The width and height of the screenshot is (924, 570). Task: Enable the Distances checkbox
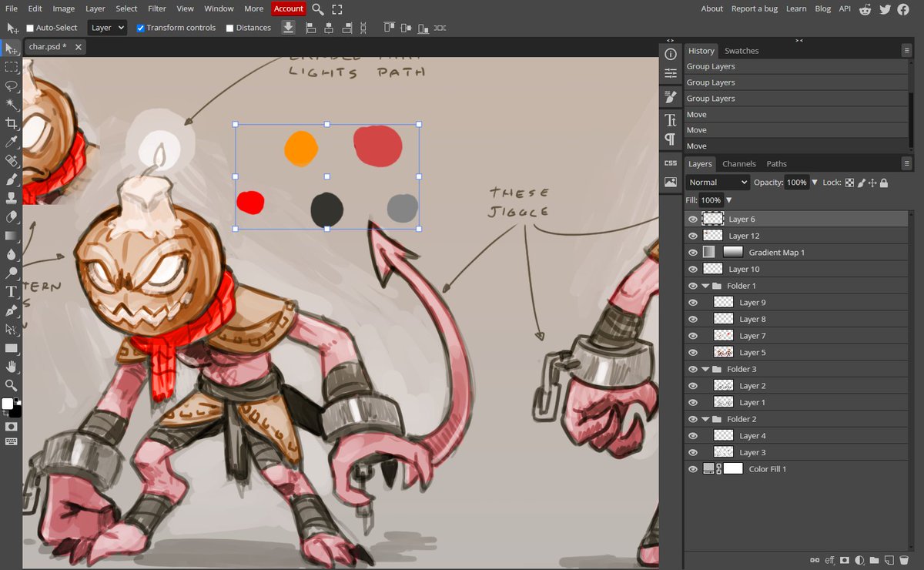tap(230, 28)
